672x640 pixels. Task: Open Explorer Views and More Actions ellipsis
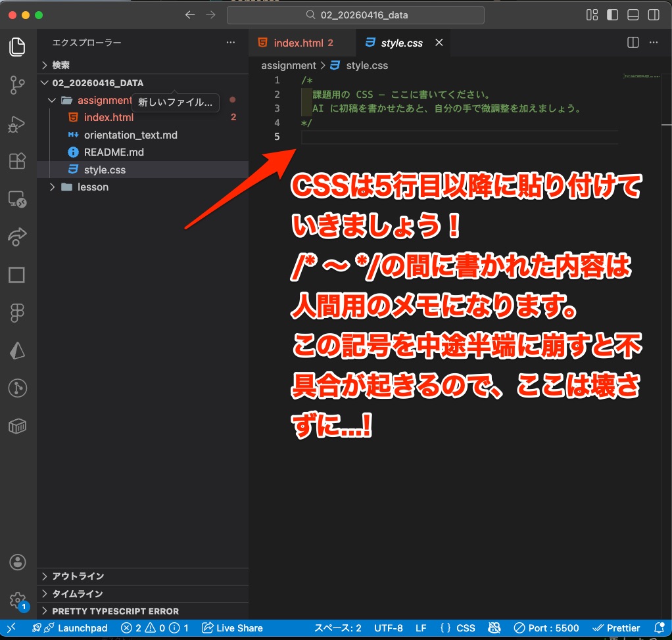click(x=231, y=43)
